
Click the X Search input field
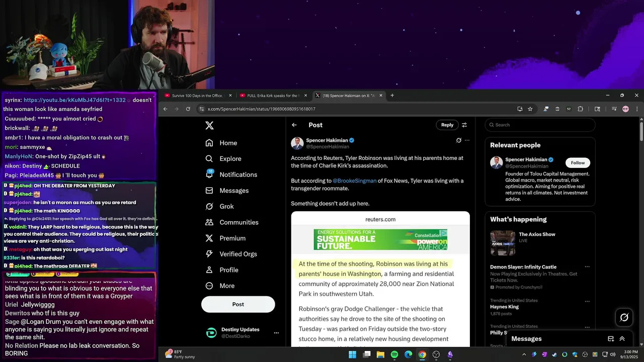click(540, 125)
